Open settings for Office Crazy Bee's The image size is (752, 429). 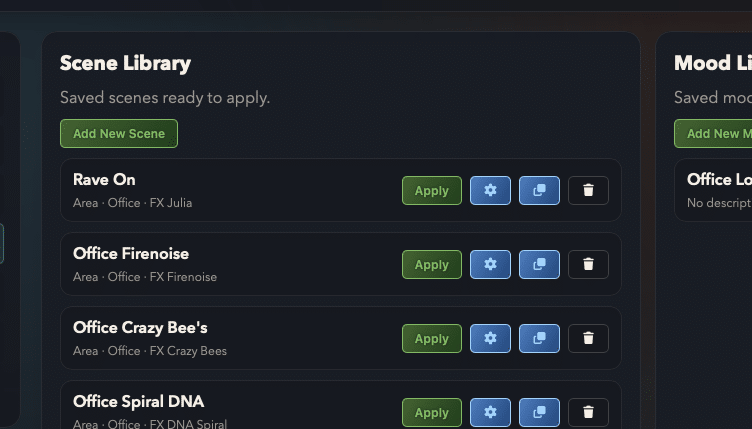[x=490, y=338]
